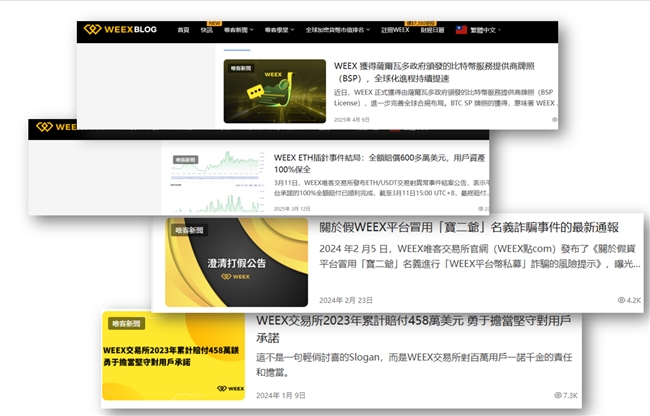
Task: Expand the 唯客新聞 navigation dropdown
Action: [238, 30]
